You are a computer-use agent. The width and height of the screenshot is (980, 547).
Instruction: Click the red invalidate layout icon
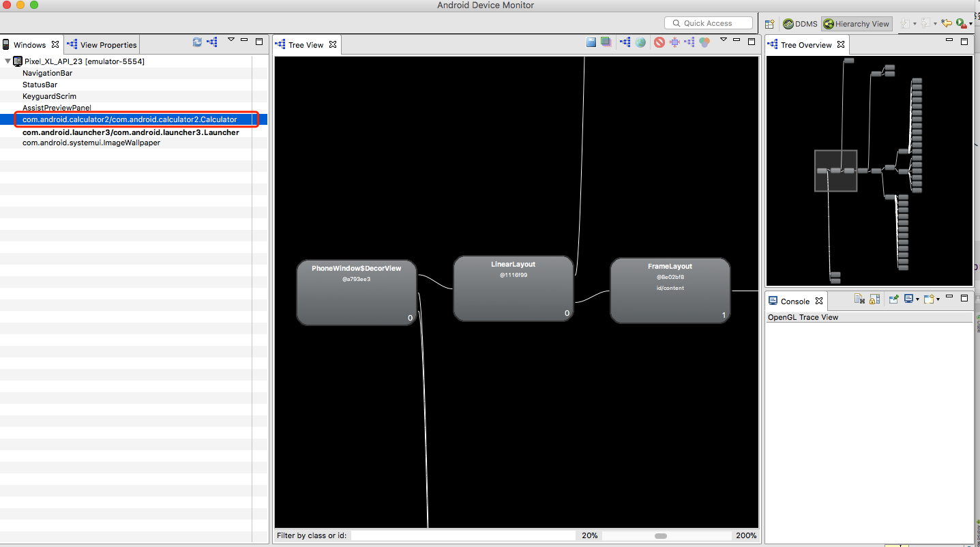tap(659, 42)
